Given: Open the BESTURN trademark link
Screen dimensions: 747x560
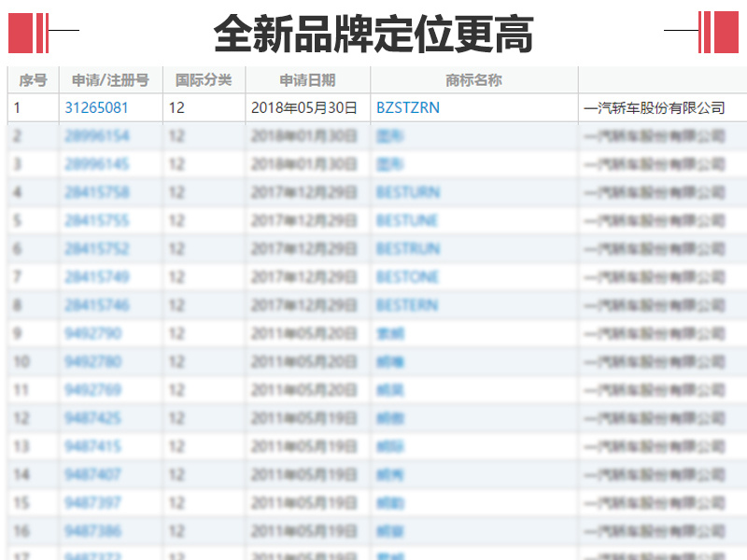Looking at the screenshot, I should click(x=408, y=192).
